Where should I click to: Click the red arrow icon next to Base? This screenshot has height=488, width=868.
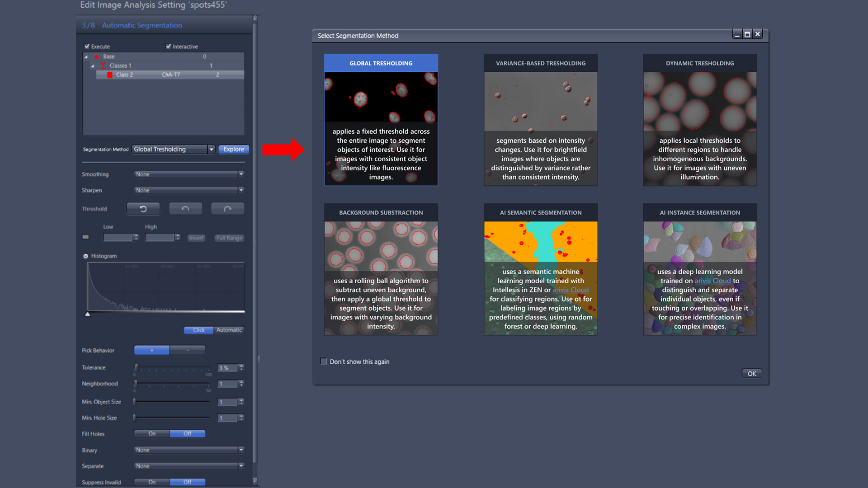tap(96, 56)
